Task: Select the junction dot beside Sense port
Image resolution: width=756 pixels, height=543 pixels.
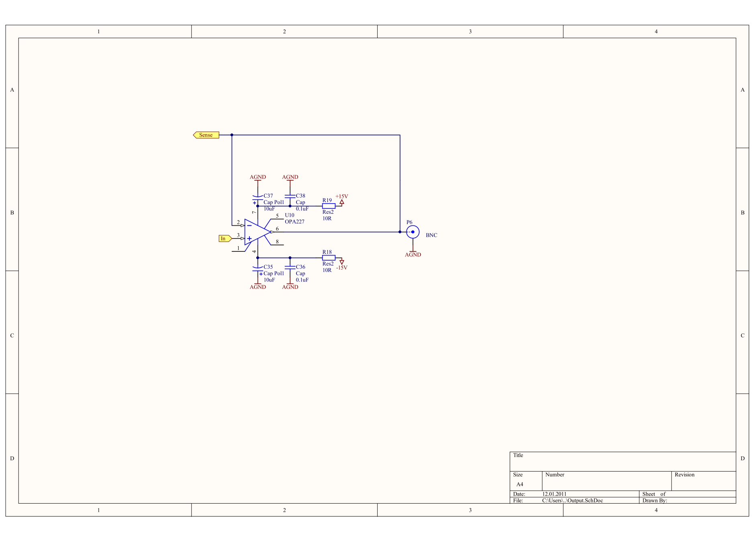Action: pyautogui.click(x=232, y=135)
